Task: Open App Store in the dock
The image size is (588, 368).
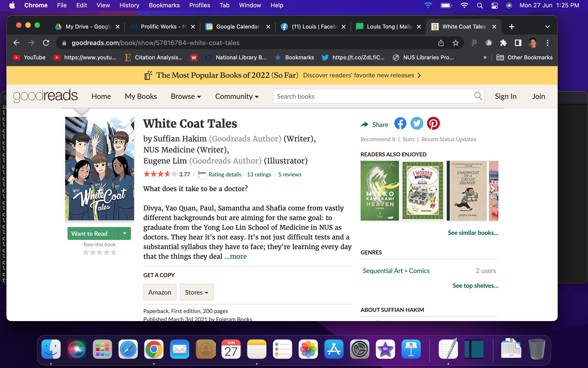Action: point(334,349)
